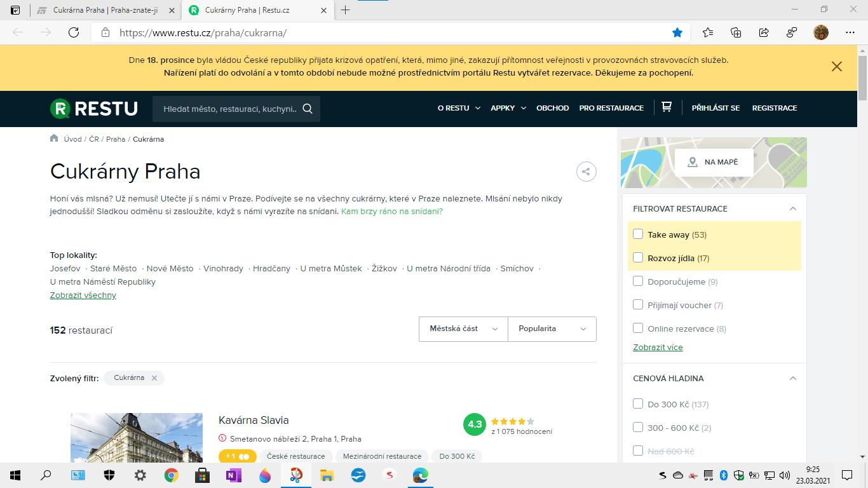Remove the Cukrárna filter chip
868x488 pixels.
[154, 378]
